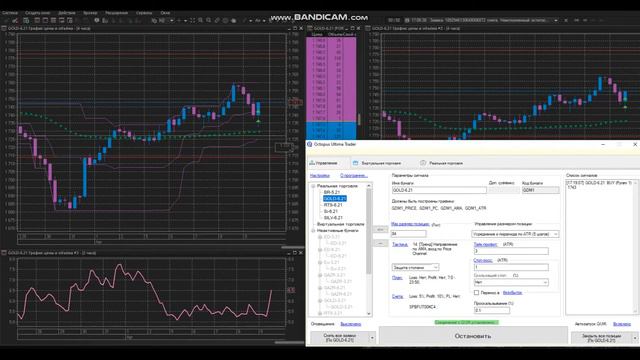Click the GDM1_PRICE, GDM1_PC chart list text

pyautogui.click(x=439, y=208)
